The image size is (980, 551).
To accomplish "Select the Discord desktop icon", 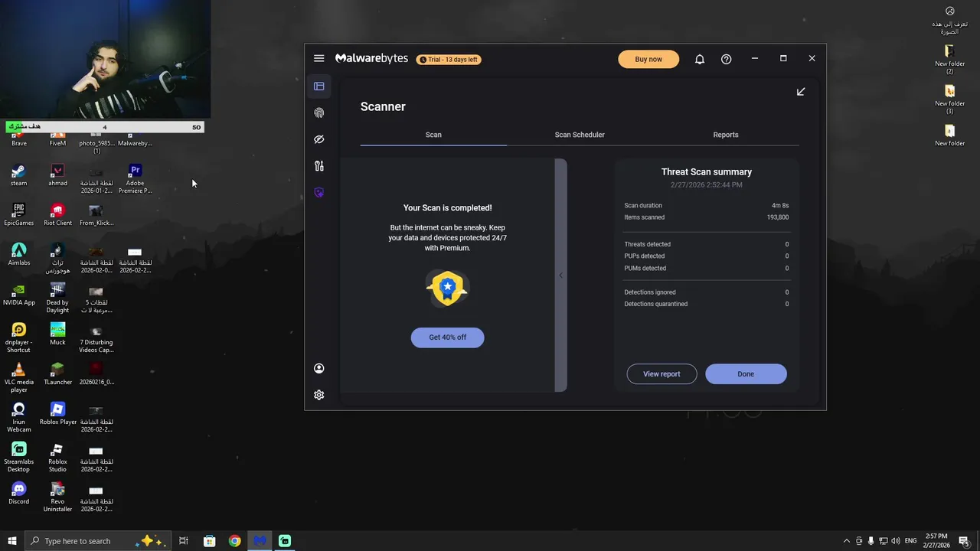I will click(19, 494).
